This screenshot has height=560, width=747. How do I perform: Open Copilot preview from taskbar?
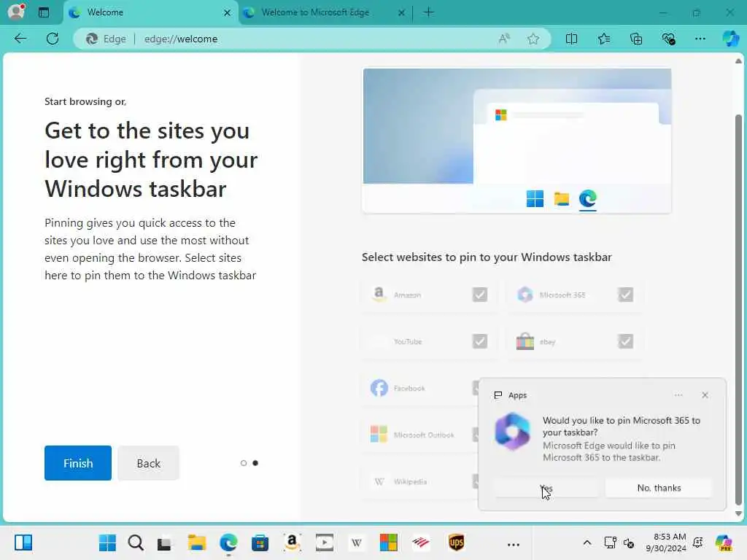coord(724,542)
